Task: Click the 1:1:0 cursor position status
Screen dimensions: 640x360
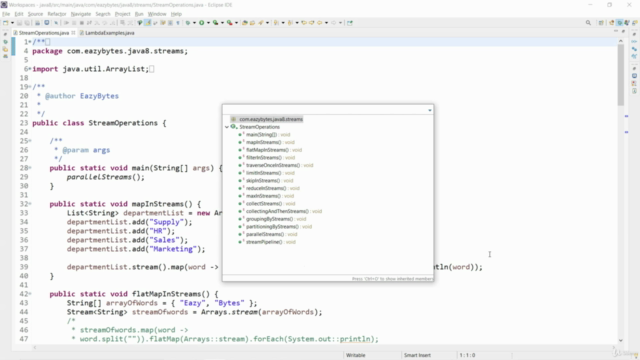Action: click(x=467, y=355)
